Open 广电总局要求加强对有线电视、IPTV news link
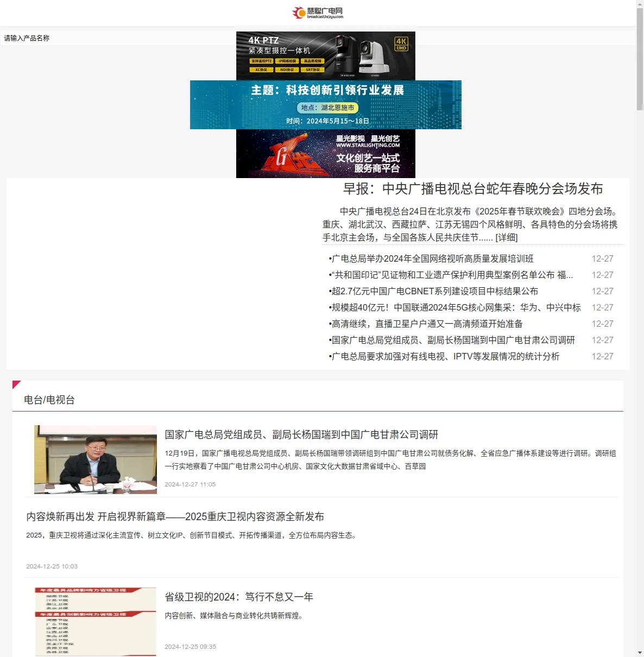 pyautogui.click(x=445, y=356)
